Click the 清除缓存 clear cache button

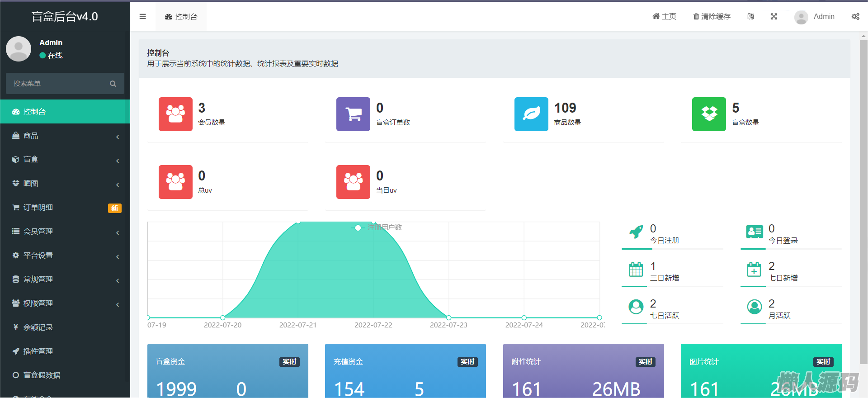click(x=712, y=17)
